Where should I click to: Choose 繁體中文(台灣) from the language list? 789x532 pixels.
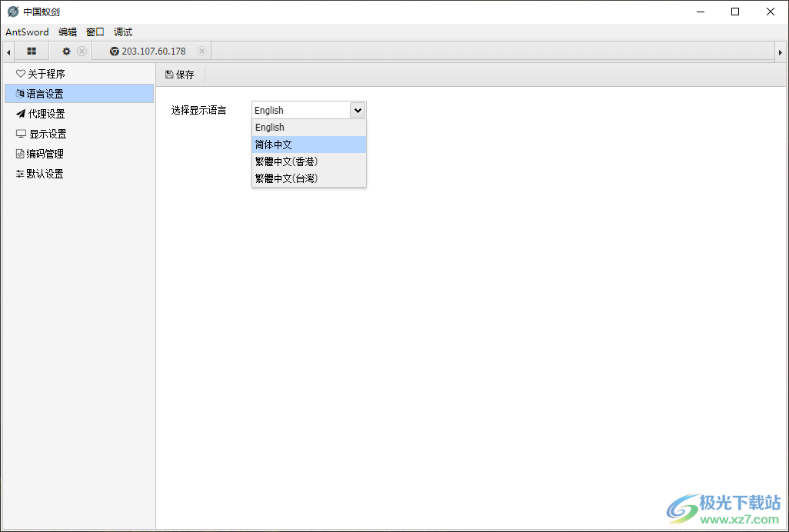(x=309, y=178)
